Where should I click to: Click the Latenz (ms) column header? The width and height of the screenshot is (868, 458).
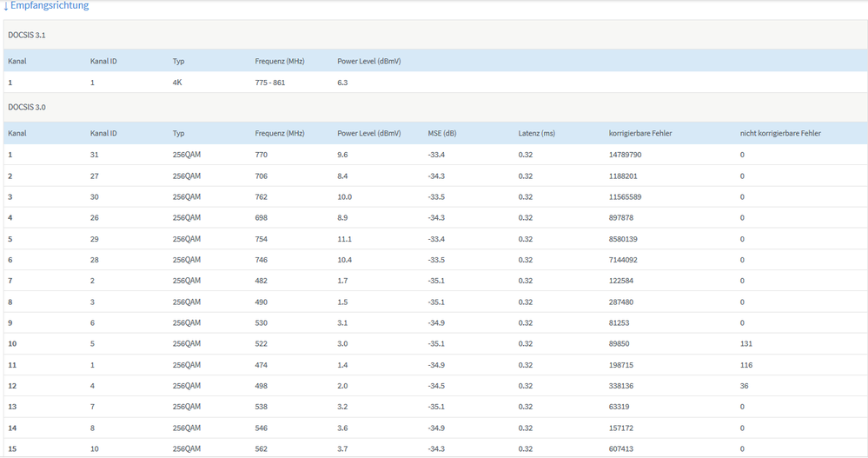[x=536, y=134]
